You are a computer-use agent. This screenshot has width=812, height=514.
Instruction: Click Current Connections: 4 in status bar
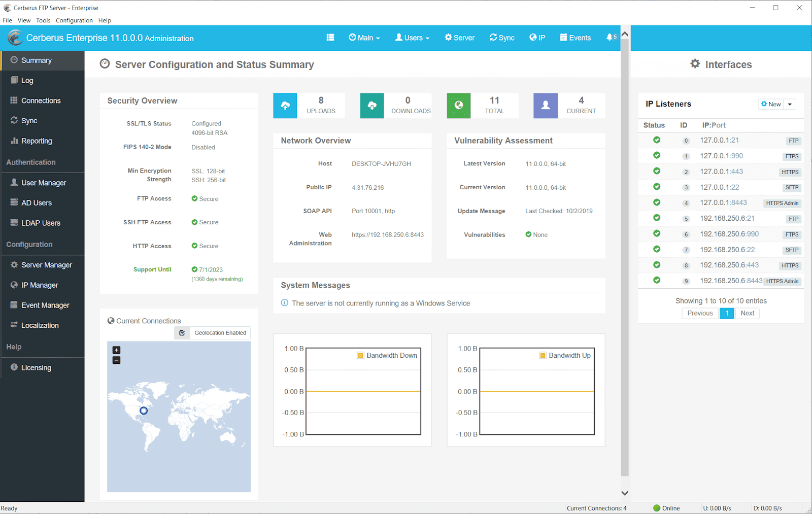pyautogui.click(x=596, y=508)
